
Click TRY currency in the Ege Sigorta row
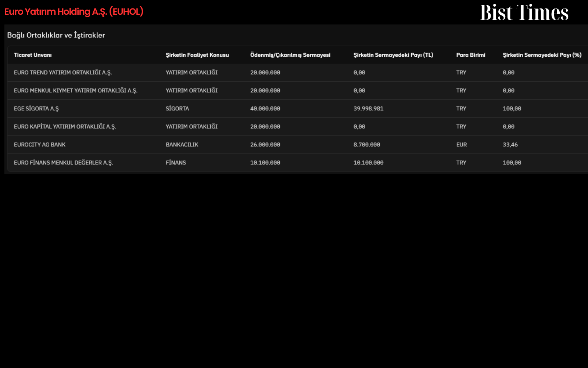tap(461, 109)
